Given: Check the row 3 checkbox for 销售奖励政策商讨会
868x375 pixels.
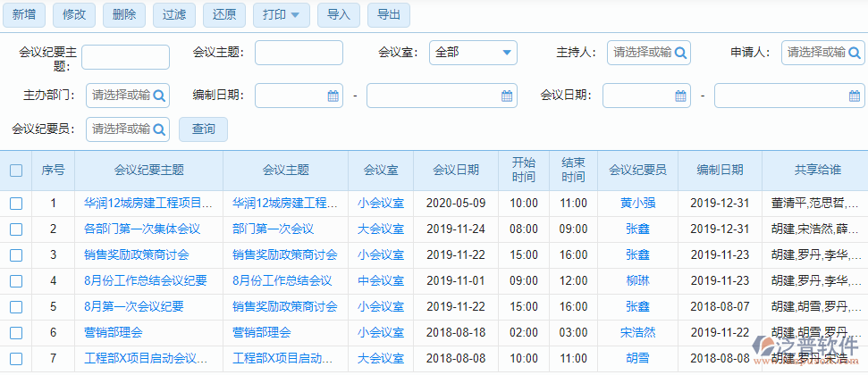Looking at the screenshot, I should click(x=16, y=255).
